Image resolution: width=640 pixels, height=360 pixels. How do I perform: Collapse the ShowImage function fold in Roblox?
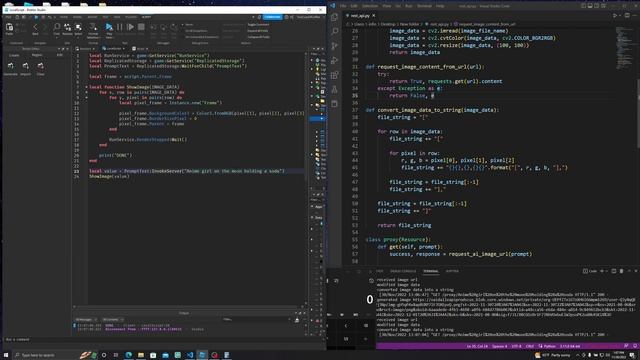coord(86,87)
